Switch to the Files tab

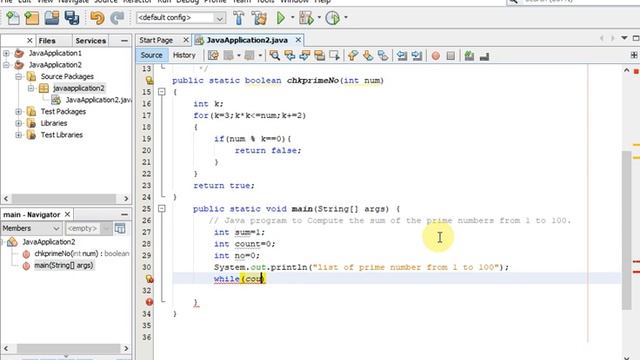(x=47, y=41)
